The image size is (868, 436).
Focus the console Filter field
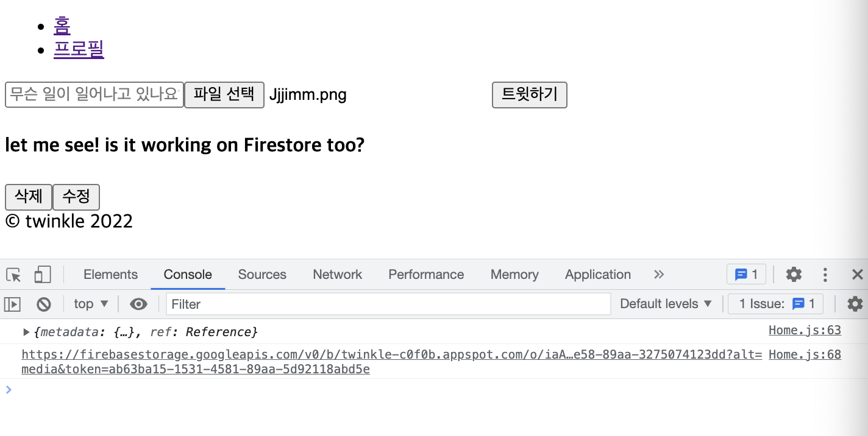pos(388,304)
